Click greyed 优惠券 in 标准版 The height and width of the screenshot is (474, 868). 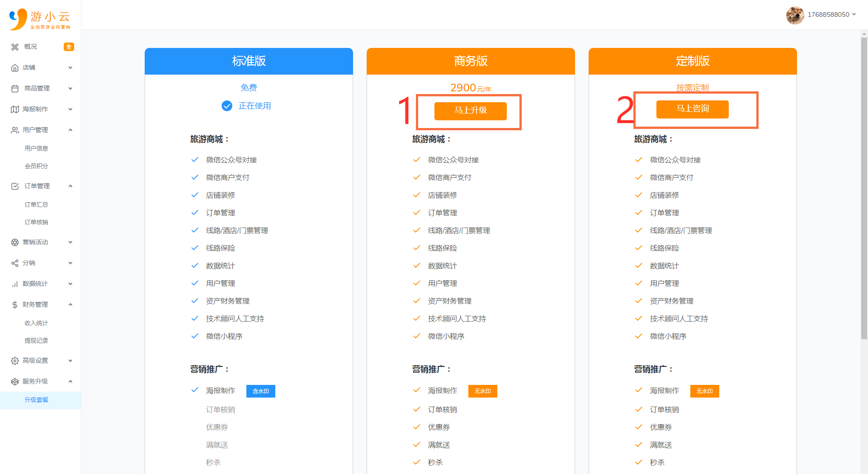[x=217, y=427]
